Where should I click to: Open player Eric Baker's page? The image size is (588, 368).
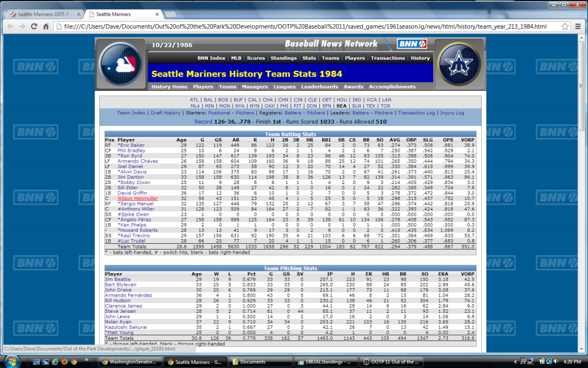coord(131,145)
